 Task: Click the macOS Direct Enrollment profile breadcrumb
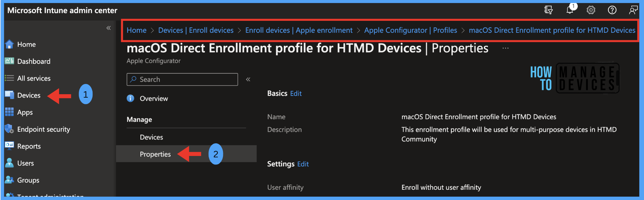click(552, 30)
